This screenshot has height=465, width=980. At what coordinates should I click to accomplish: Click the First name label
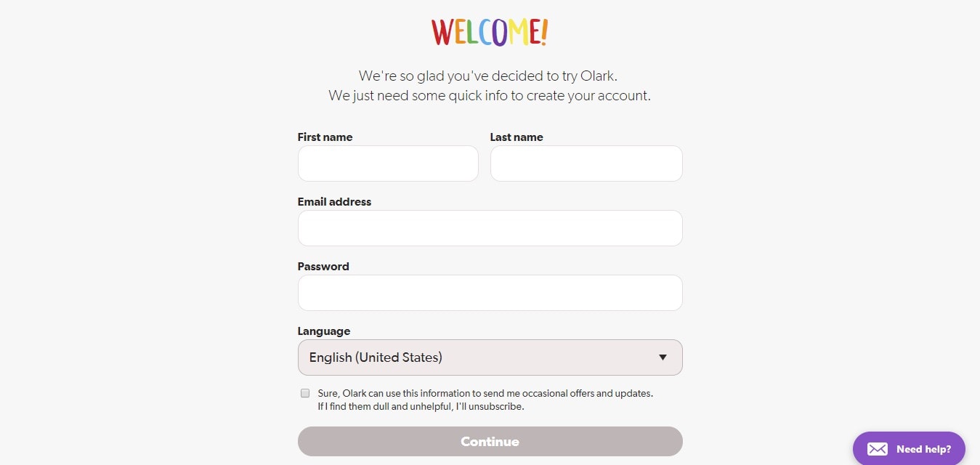point(325,137)
